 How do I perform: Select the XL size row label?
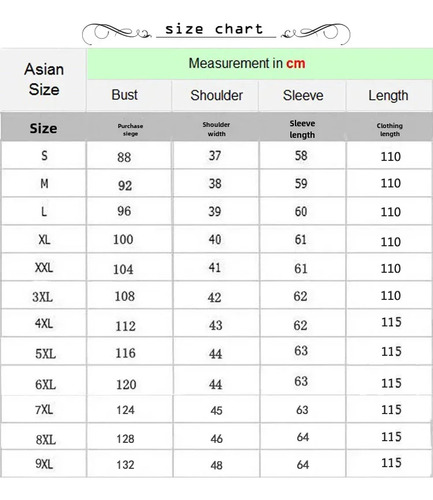44,239
